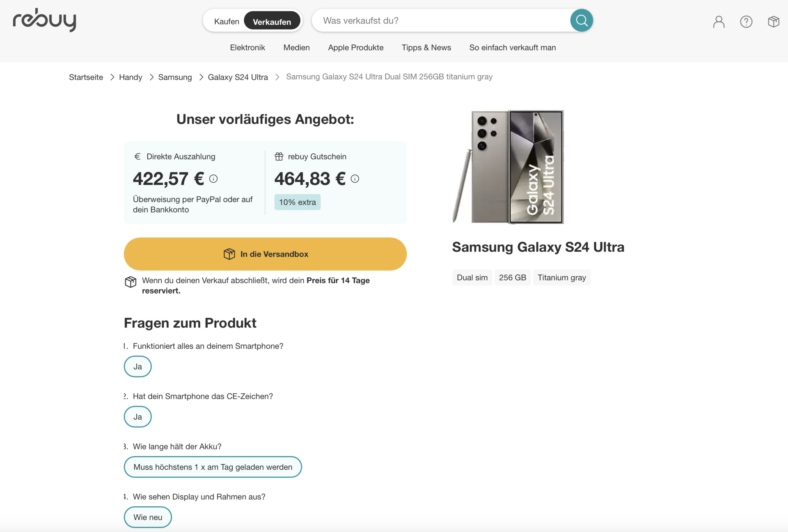Click the 'In die Versandbox' button
Viewport: 788px width, 532px height.
(265, 254)
